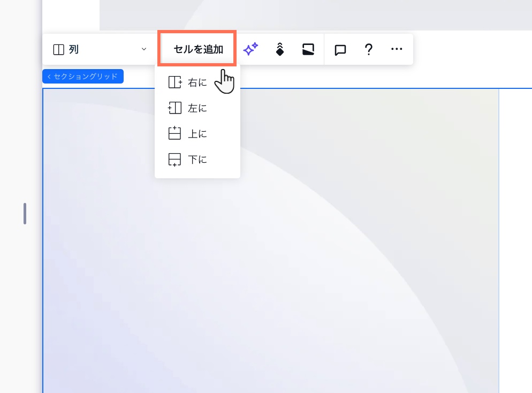Open the AI assistant sparkle tool
Image resolution: width=532 pixels, height=393 pixels.
click(x=250, y=49)
